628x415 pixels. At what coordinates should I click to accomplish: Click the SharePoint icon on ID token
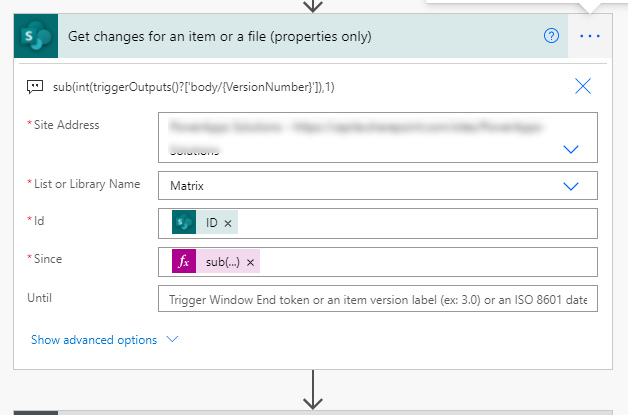click(x=185, y=223)
